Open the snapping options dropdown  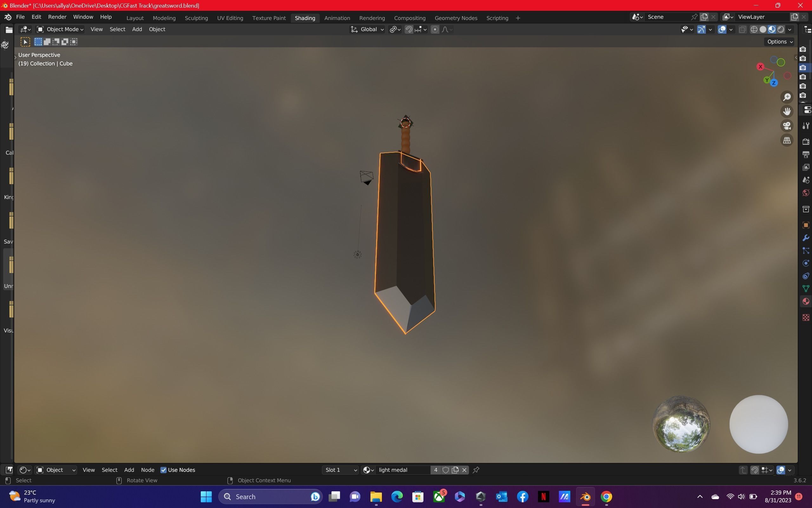coord(421,30)
